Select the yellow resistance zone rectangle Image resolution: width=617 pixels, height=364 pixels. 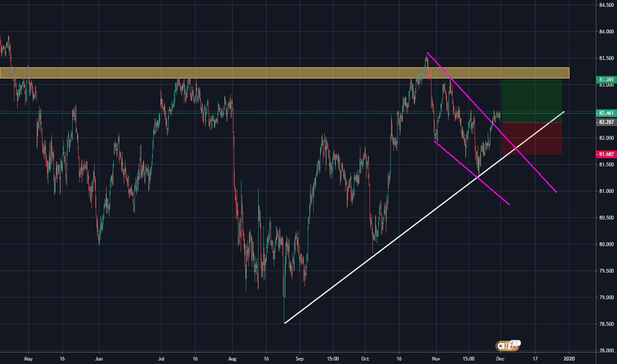[x=265, y=73]
